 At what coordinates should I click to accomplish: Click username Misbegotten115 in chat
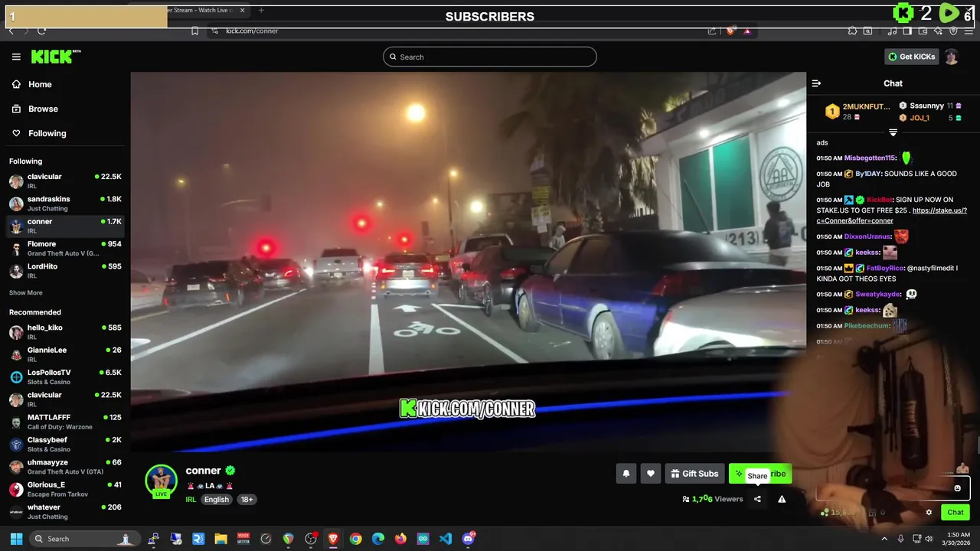870,158
